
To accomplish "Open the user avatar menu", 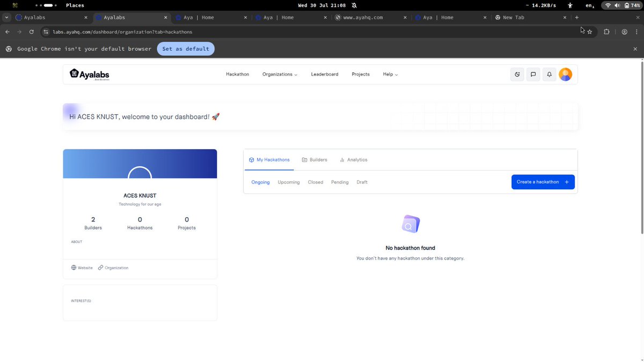I will click(x=565, y=75).
